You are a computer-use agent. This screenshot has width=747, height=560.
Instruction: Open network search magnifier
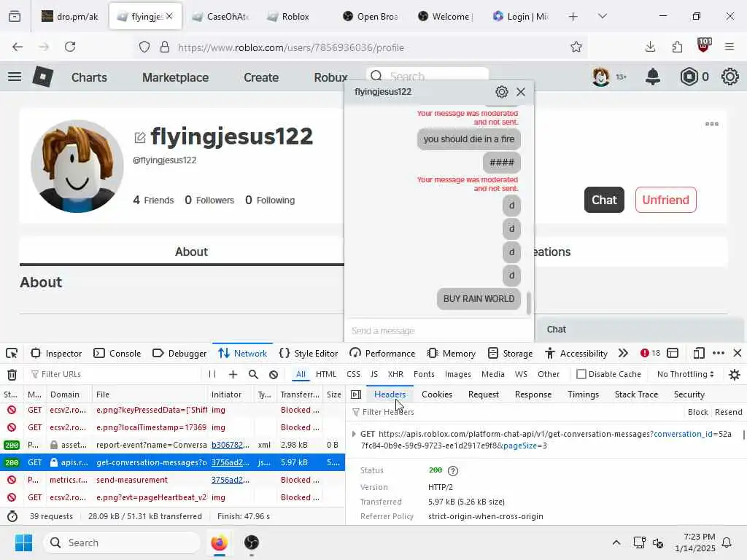click(x=253, y=374)
